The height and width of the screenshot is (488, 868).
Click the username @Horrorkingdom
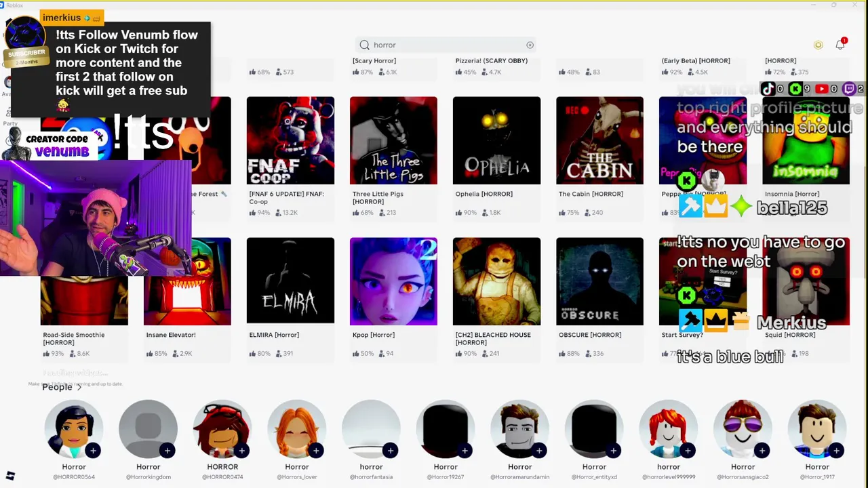point(148,477)
